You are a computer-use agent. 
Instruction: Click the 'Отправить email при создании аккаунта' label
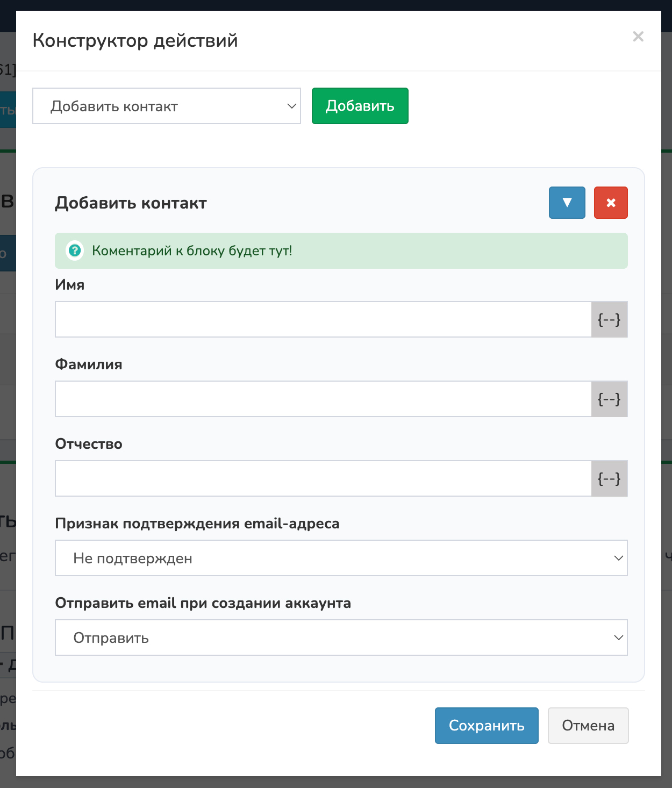coord(203,603)
